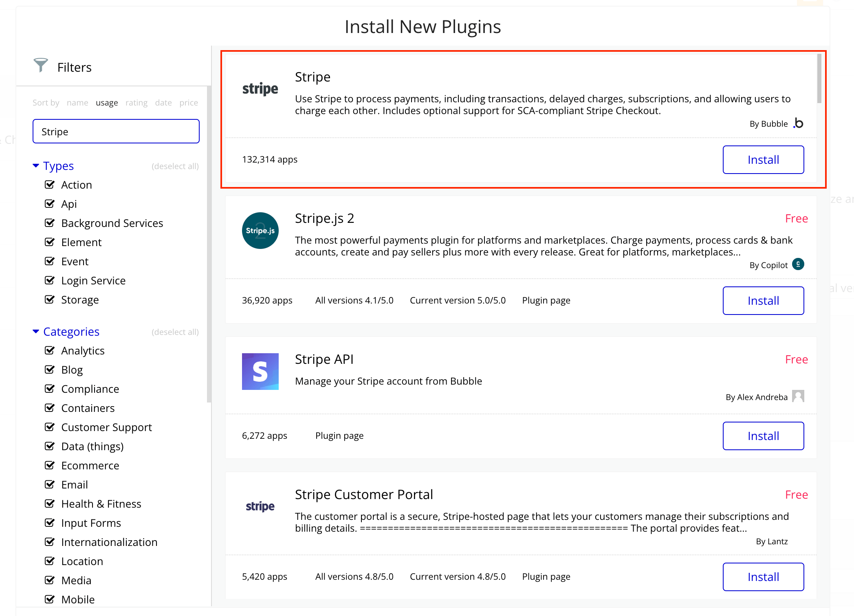Install the Stripe API plugin

pyautogui.click(x=763, y=436)
